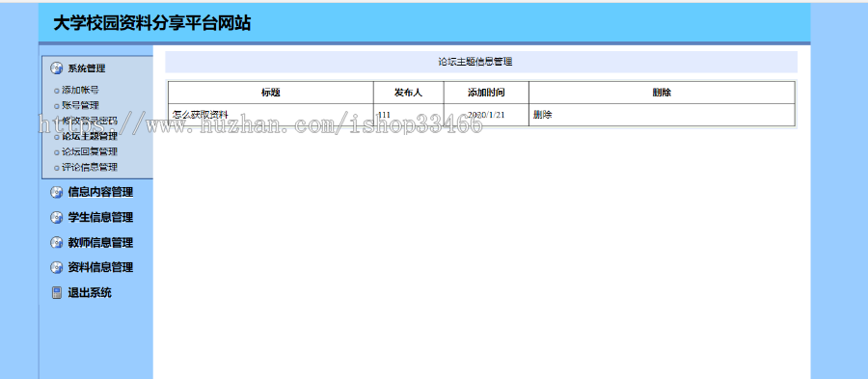
Task: Click the exit icon beside 退出系统
Action: tap(57, 292)
